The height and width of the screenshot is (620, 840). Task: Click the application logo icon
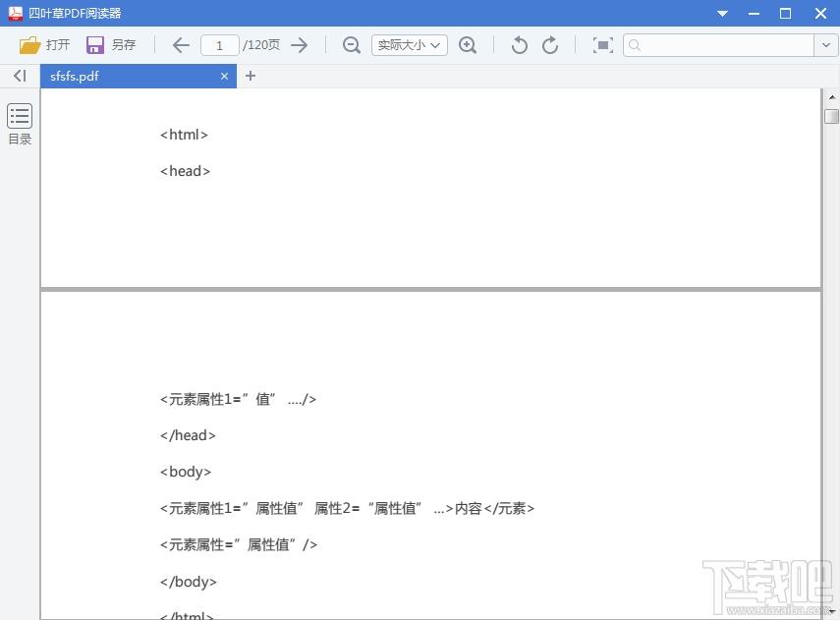pyautogui.click(x=15, y=13)
